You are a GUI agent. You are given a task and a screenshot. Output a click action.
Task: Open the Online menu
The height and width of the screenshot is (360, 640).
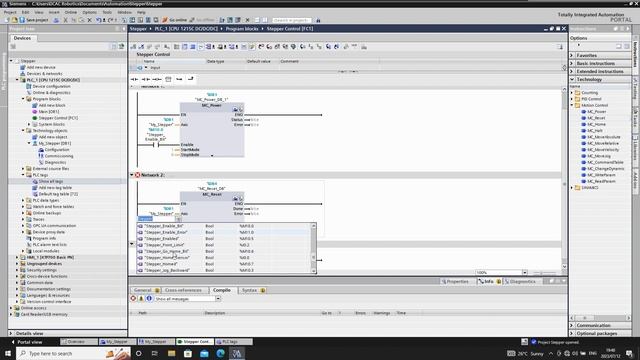pyautogui.click(x=71, y=12)
